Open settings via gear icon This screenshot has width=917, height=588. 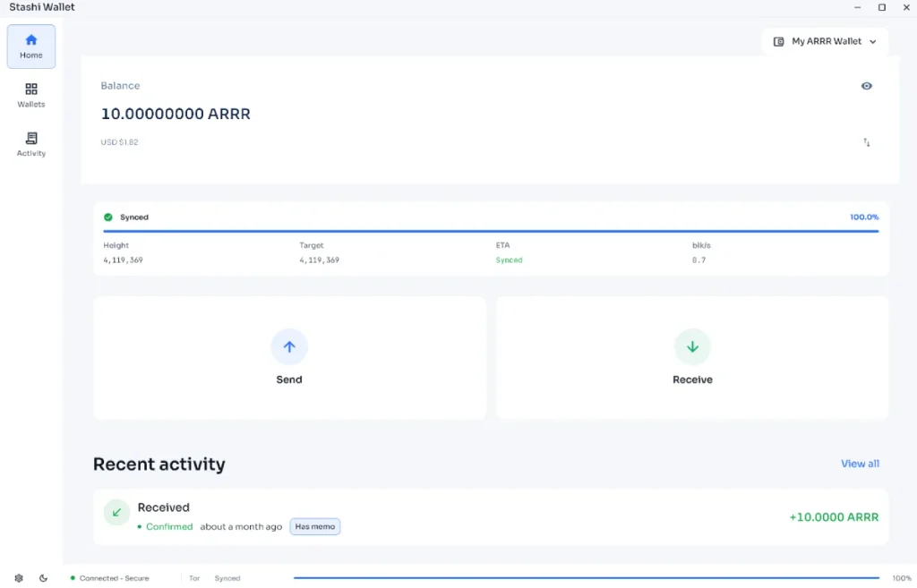point(19,578)
